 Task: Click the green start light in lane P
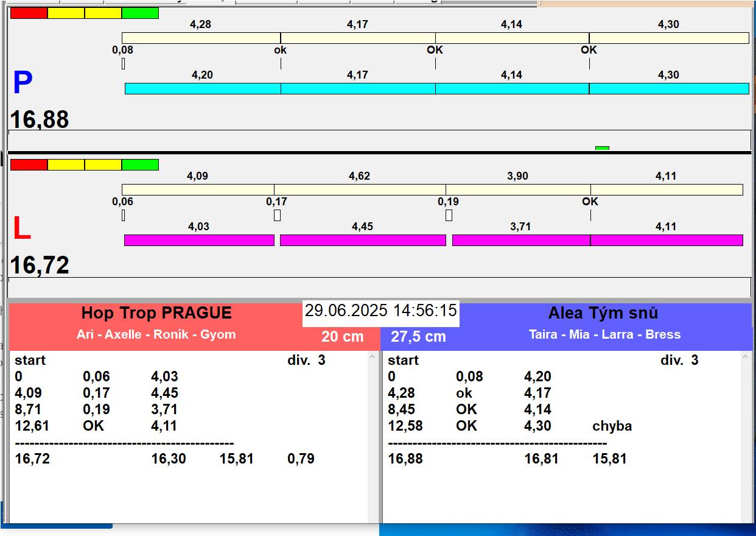(x=140, y=13)
